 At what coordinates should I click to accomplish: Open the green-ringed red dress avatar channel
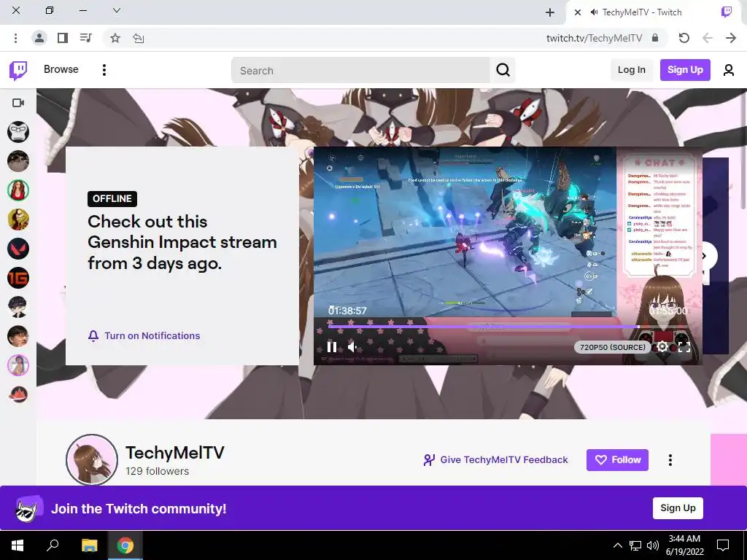[18, 190]
